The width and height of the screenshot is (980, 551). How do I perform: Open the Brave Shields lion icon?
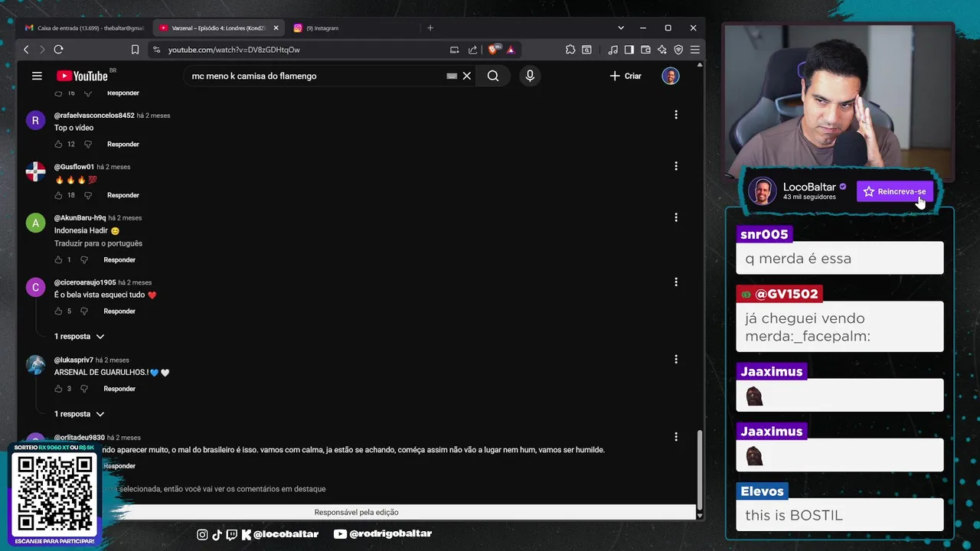[494, 49]
